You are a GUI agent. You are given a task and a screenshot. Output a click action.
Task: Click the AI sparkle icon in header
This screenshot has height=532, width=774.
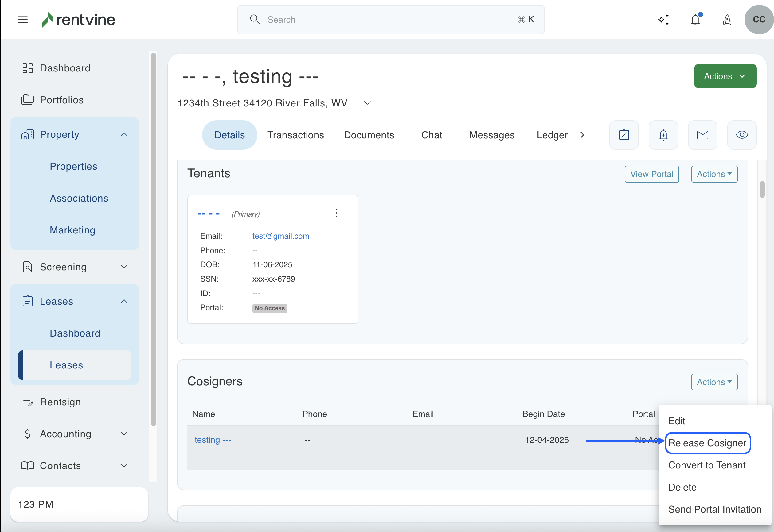point(663,20)
